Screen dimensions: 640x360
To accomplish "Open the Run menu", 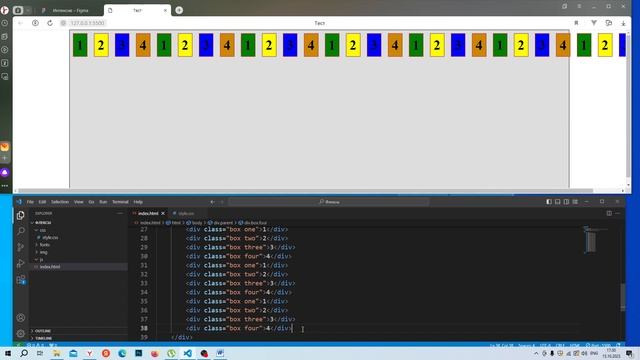I will [103, 202].
